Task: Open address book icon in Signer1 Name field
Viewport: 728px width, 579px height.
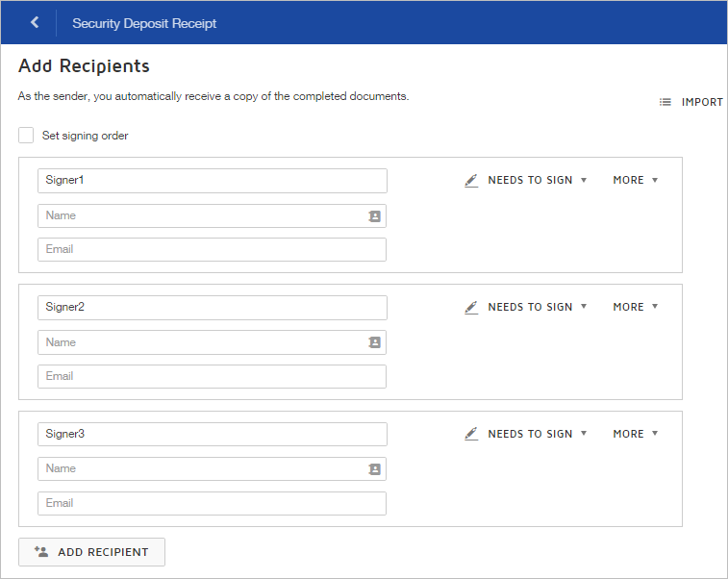Action: point(374,216)
